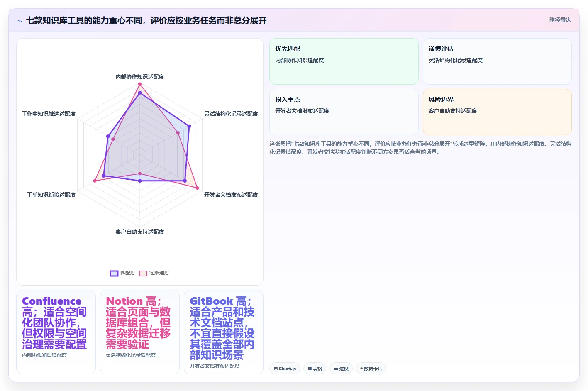Click the 灵活结构化记录适配度 radar axis label

pos(231,114)
